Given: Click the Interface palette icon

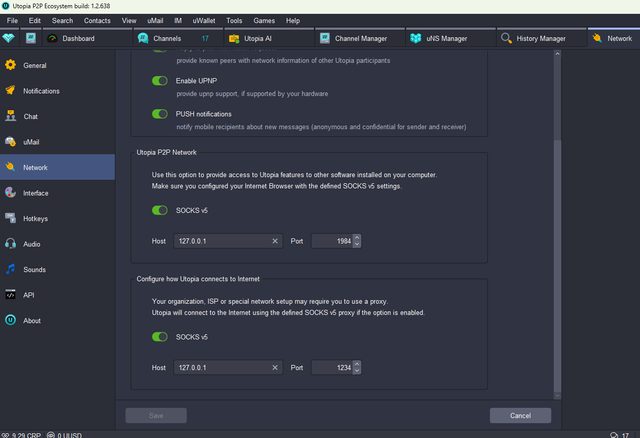Looking at the screenshot, I should pos(11,193).
